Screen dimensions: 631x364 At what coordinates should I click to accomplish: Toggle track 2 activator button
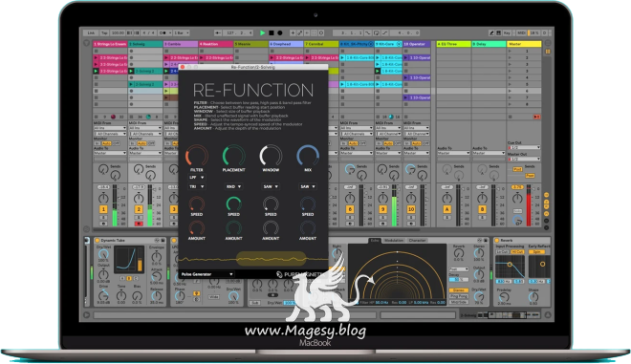pyautogui.click(x=139, y=209)
